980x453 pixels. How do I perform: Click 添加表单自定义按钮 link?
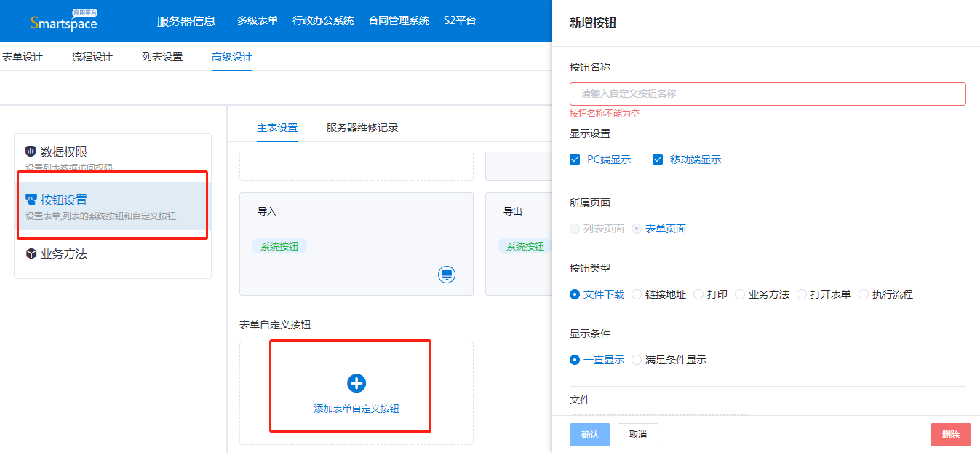(356, 409)
